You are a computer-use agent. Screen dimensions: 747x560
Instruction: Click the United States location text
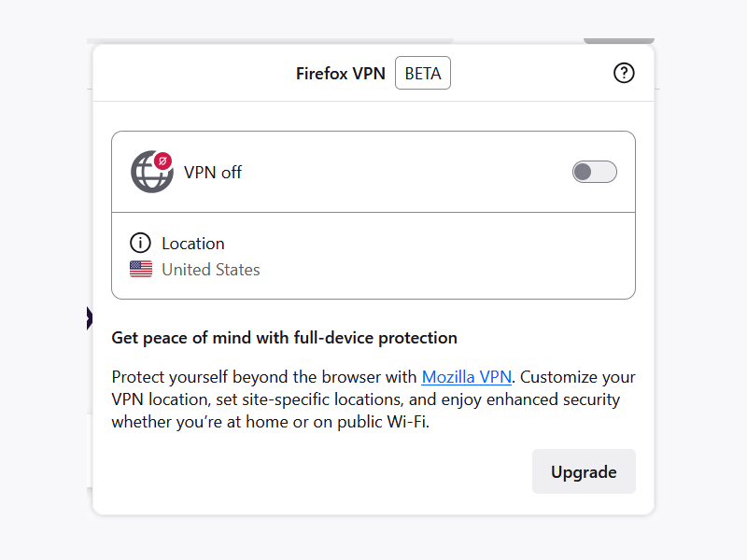click(211, 270)
